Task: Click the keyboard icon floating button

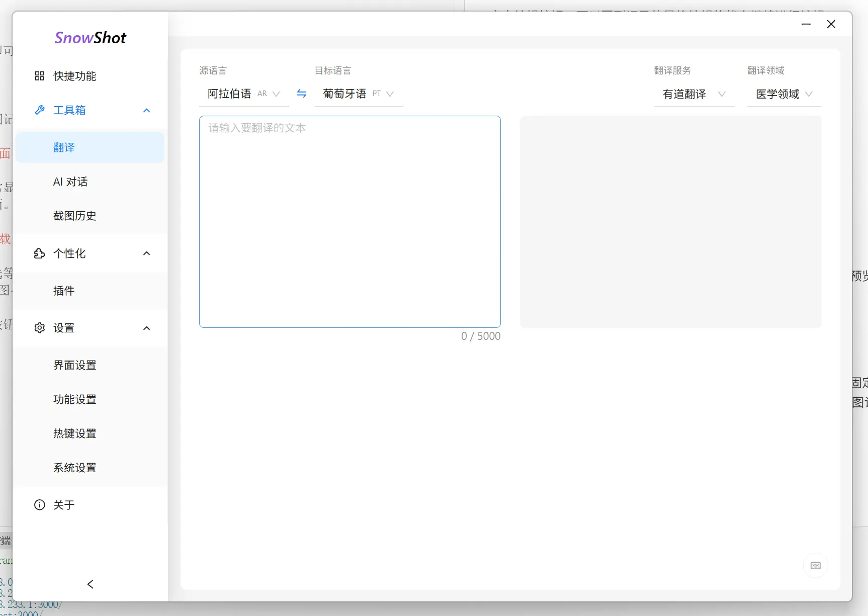Action: 815,566
